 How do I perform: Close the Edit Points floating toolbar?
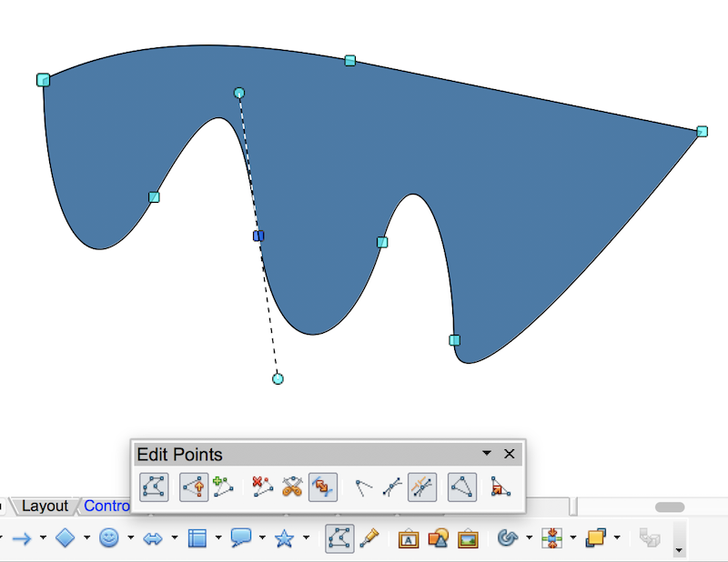(509, 454)
